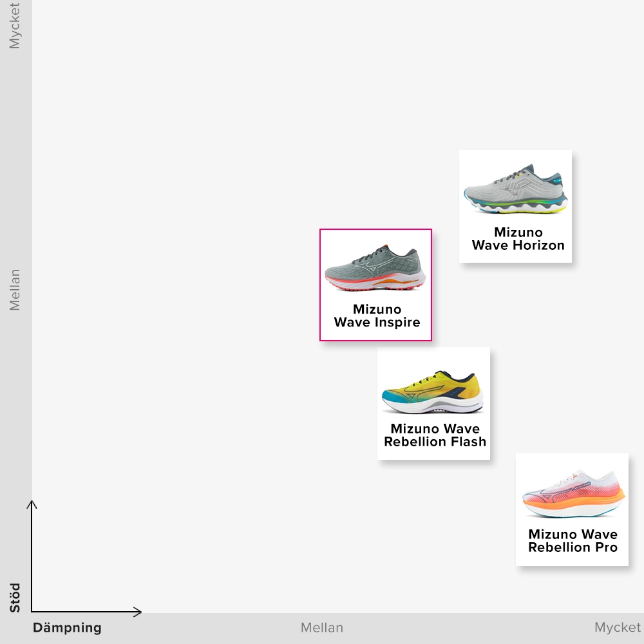Click 'Mellan' on the horizontal axis

[322, 628]
